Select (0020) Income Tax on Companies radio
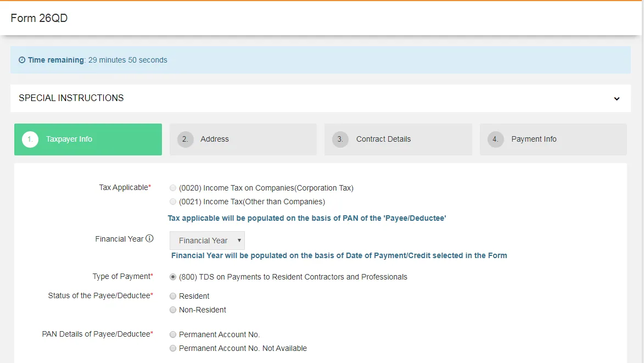The width and height of the screenshot is (644, 363). click(173, 188)
